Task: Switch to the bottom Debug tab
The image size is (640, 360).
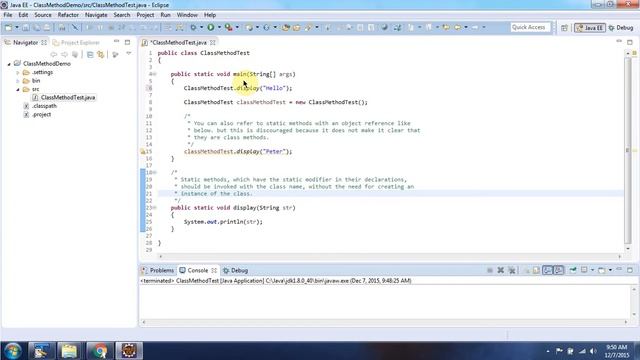Action: (x=236, y=270)
